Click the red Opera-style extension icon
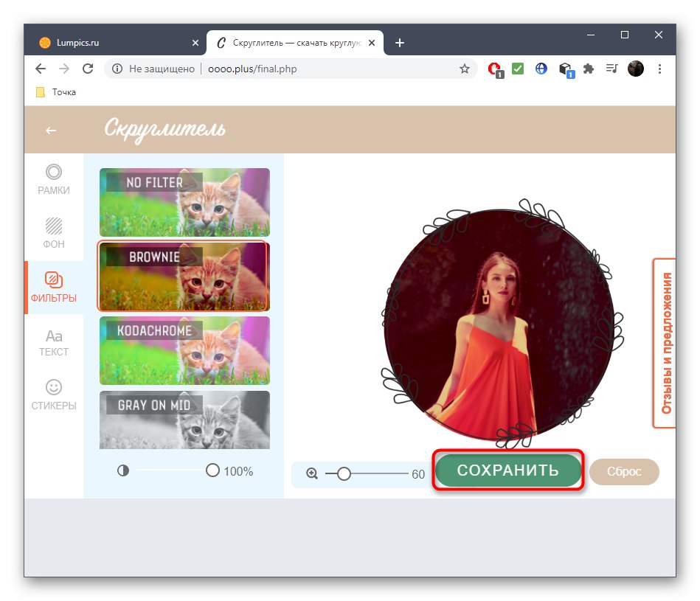Image resolution: width=700 pixels, height=601 pixels. pos(495,69)
